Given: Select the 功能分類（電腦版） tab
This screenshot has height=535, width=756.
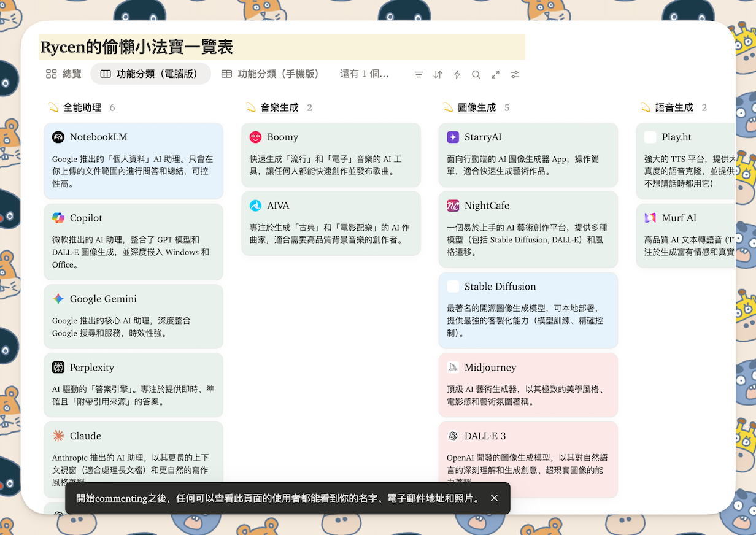Looking at the screenshot, I should pos(150,74).
